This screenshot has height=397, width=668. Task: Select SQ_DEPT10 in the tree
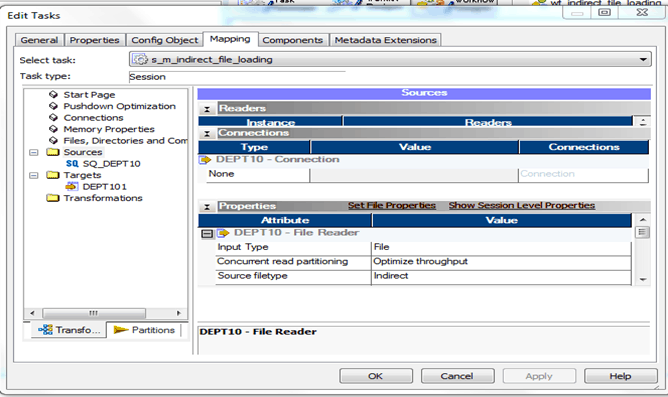click(111, 164)
